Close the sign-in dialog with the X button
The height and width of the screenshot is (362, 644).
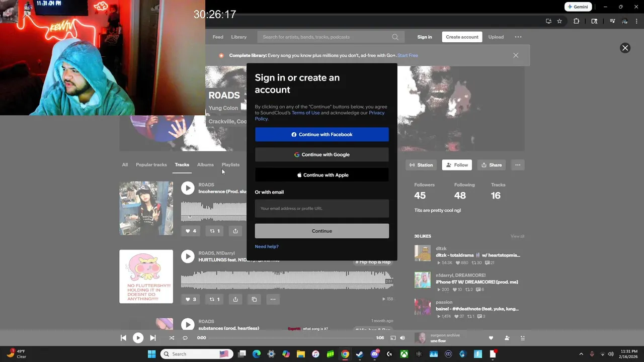[x=625, y=48]
